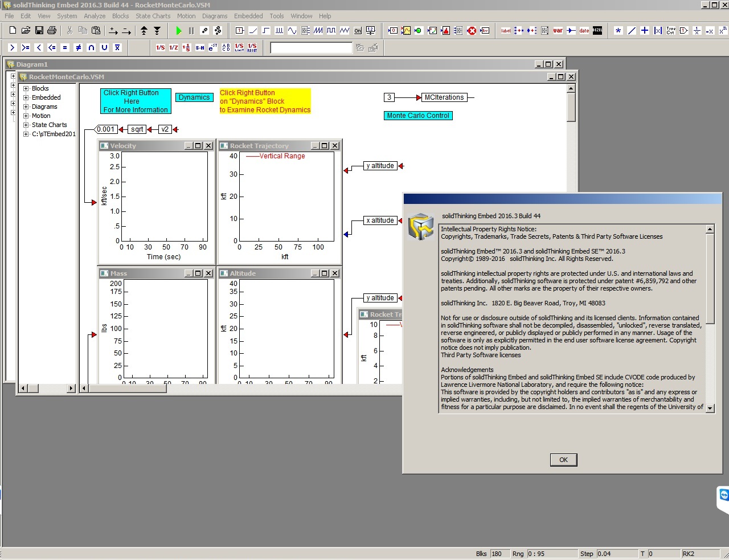729x560 pixels.
Task: Open the Analyze menu
Action: 95,16
